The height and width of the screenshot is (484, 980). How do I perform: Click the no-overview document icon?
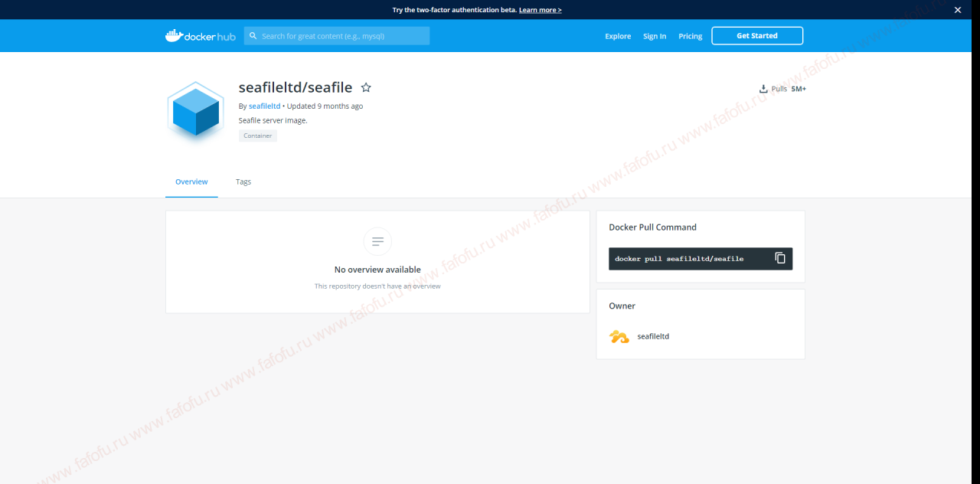pos(377,242)
